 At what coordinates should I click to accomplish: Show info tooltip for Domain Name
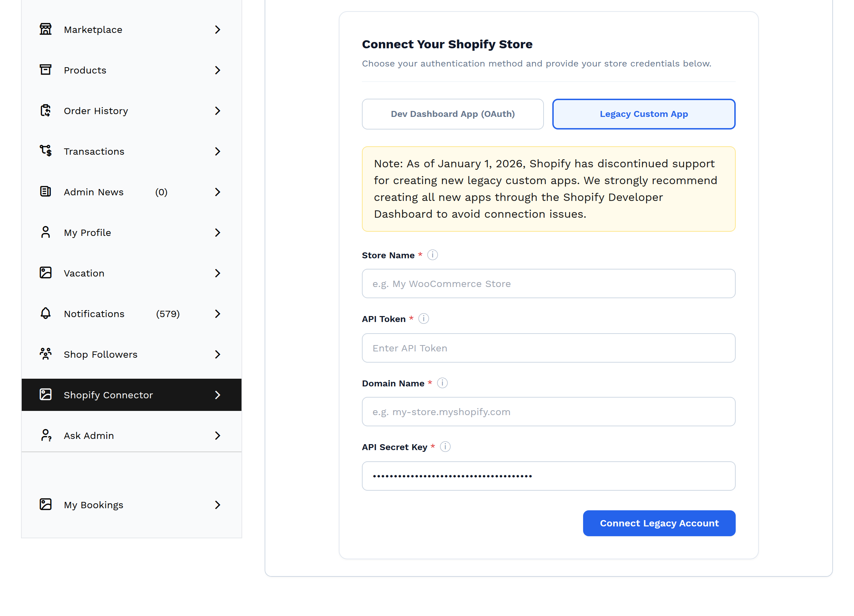click(x=442, y=383)
